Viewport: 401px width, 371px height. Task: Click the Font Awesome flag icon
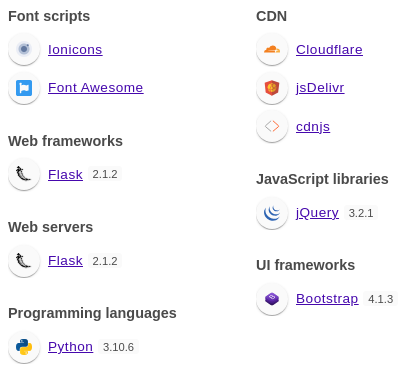click(x=24, y=88)
